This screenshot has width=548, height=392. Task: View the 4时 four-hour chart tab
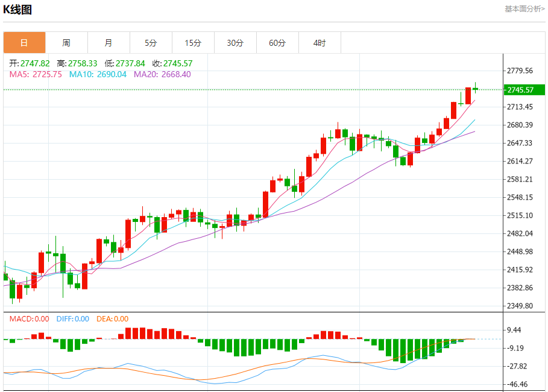(x=320, y=43)
